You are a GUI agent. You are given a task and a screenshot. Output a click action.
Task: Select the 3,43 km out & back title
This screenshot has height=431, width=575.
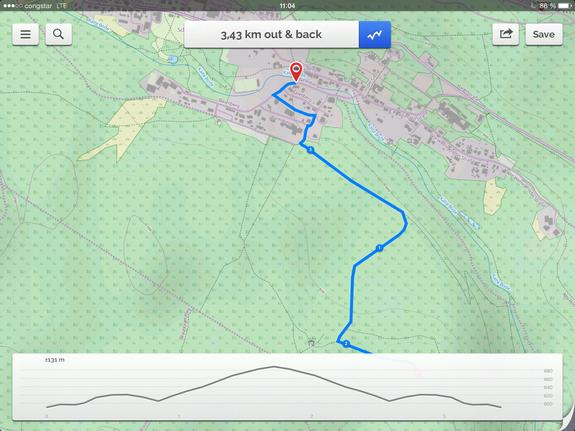tap(271, 34)
